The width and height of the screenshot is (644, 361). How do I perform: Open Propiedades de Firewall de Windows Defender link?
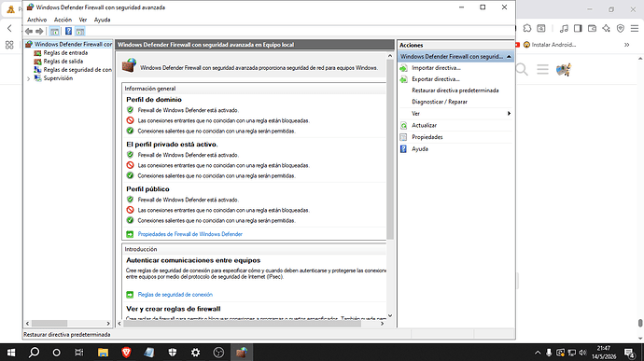pyautogui.click(x=190, y=234)
